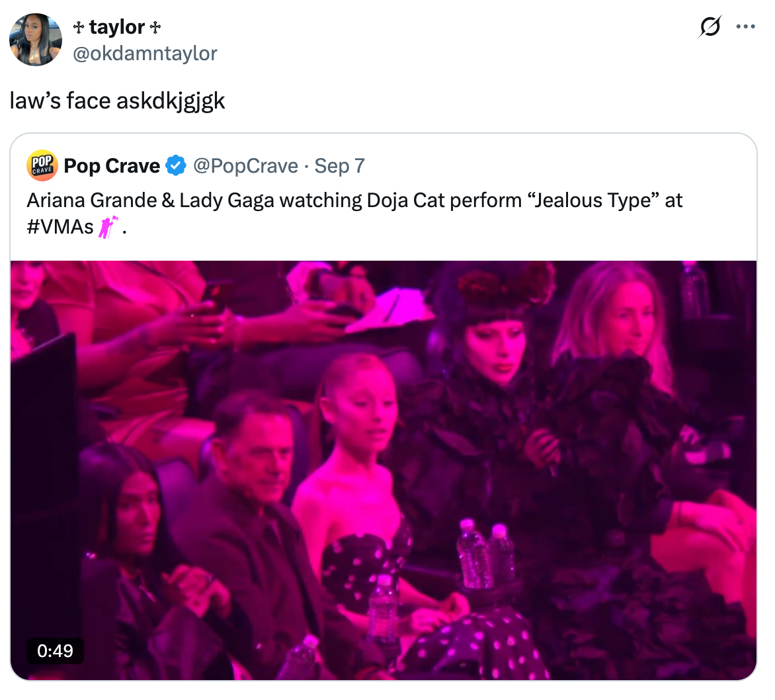Expand post options via the ellipsis control
The width and height of the screenshot is (775, 700).
pos(746,26)
